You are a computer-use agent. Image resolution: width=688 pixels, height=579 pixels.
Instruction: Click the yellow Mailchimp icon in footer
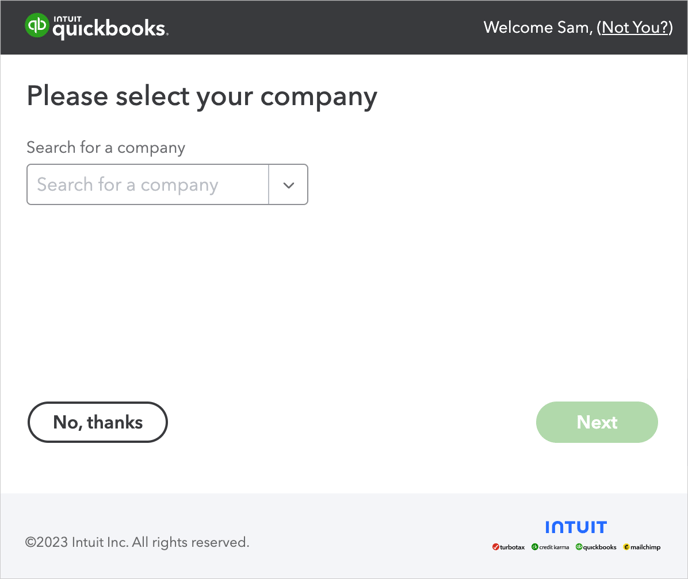point(627,547)
